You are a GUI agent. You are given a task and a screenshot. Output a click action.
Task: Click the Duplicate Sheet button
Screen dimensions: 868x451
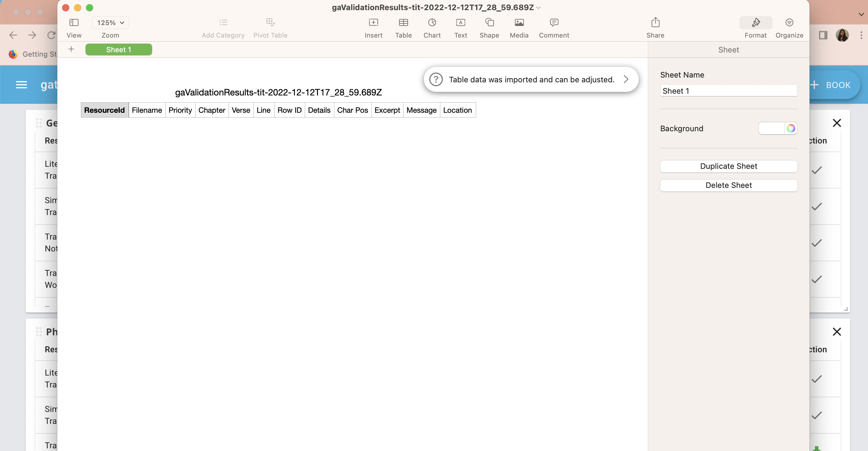729,166
